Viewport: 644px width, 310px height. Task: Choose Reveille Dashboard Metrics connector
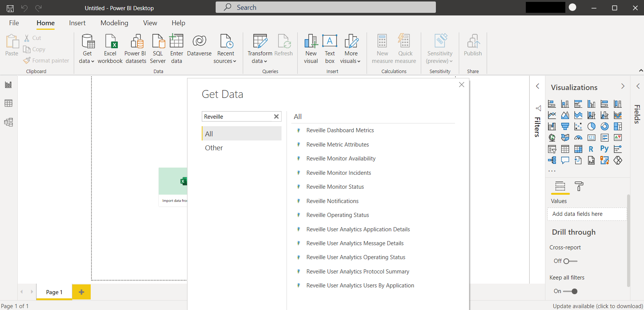pos(340,130)
